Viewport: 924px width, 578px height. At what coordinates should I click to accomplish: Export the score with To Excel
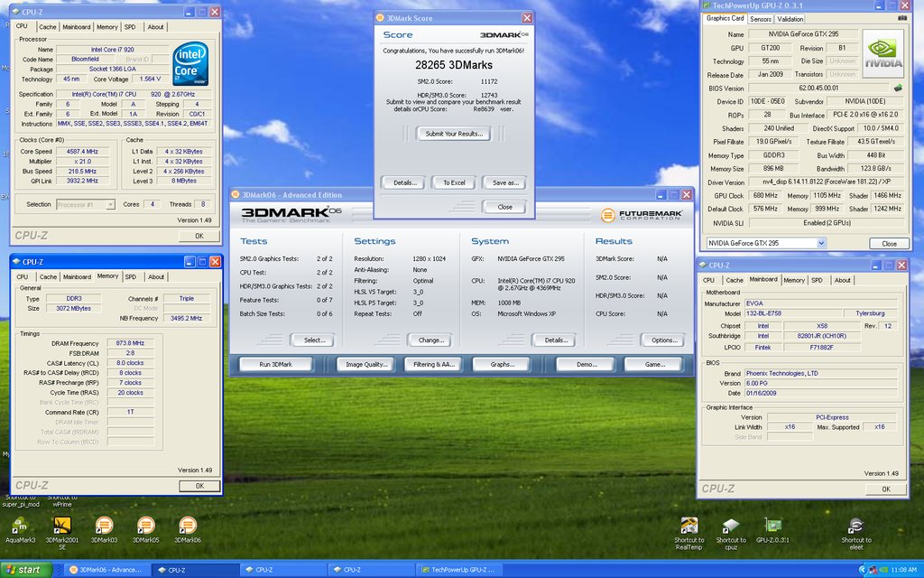(454, 182)
